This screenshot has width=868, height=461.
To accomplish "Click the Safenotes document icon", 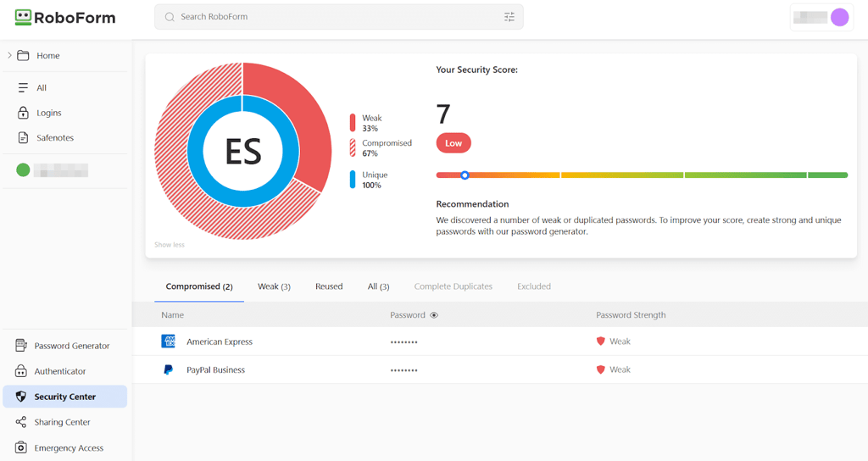I will pos(23,138).
